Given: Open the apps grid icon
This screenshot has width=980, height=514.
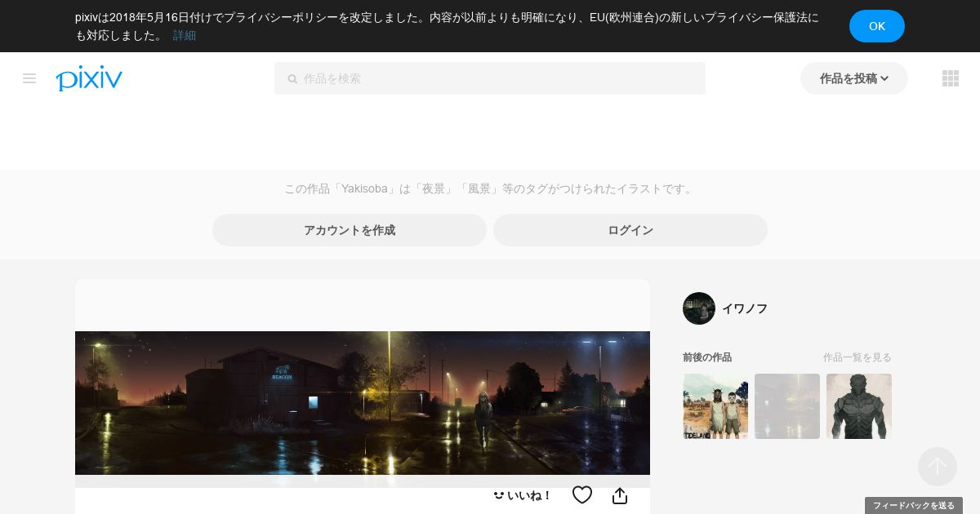Looking at the screenshot, I should click(951, 78).
